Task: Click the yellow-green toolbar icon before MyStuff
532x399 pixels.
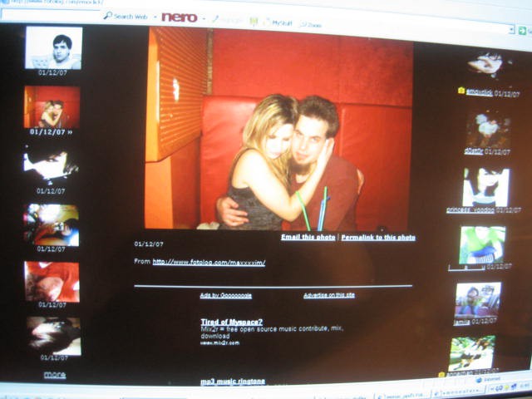Action: pos(254,22)
